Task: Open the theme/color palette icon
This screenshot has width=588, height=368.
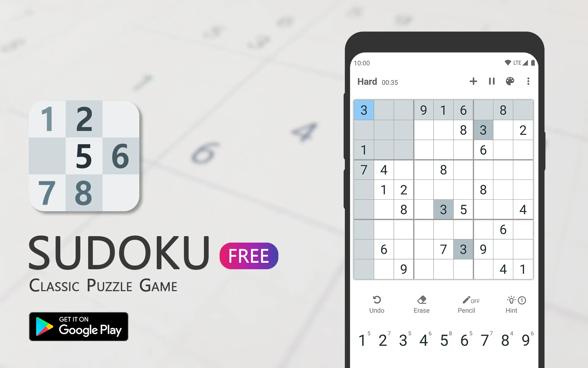Action: click(510, 82)
